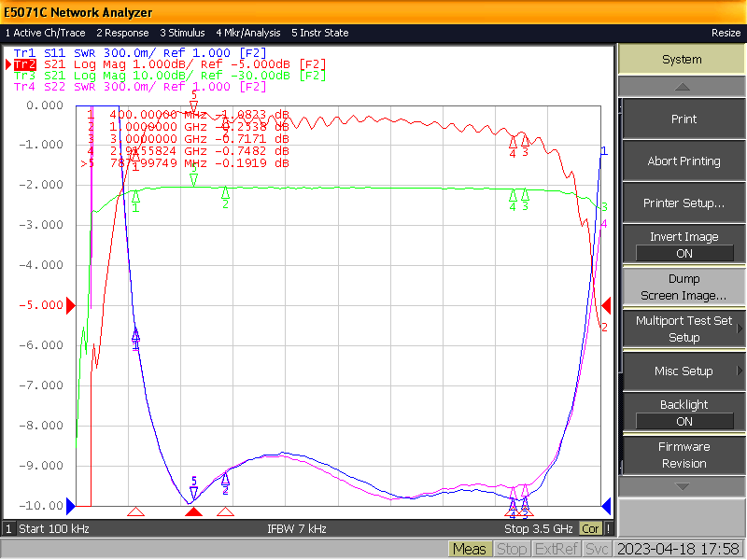747x560 pixels.
Task: Select active trace Tr2 S21 label
Action: pyautogui.click(x=170, y=64)
